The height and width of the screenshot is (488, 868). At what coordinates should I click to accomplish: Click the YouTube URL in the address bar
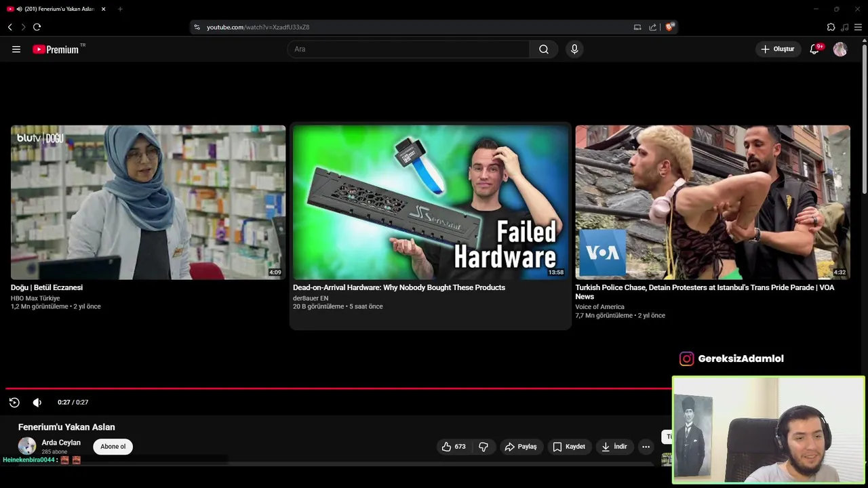pyautogui.click(x=258, y=27)
